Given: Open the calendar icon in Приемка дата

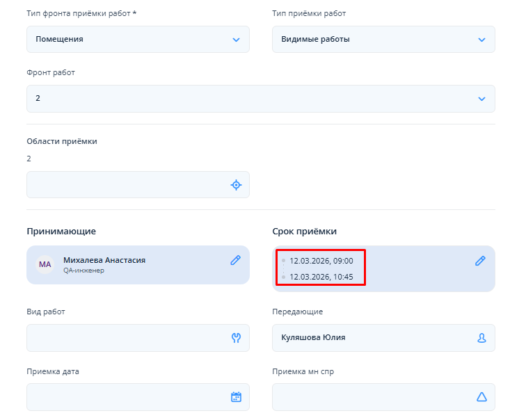Looking at the screenshot, I should coord(236,397).
